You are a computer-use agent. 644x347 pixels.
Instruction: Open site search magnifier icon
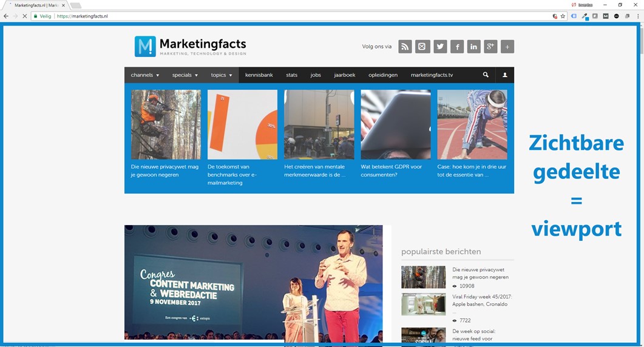click(x=486, y=75)
